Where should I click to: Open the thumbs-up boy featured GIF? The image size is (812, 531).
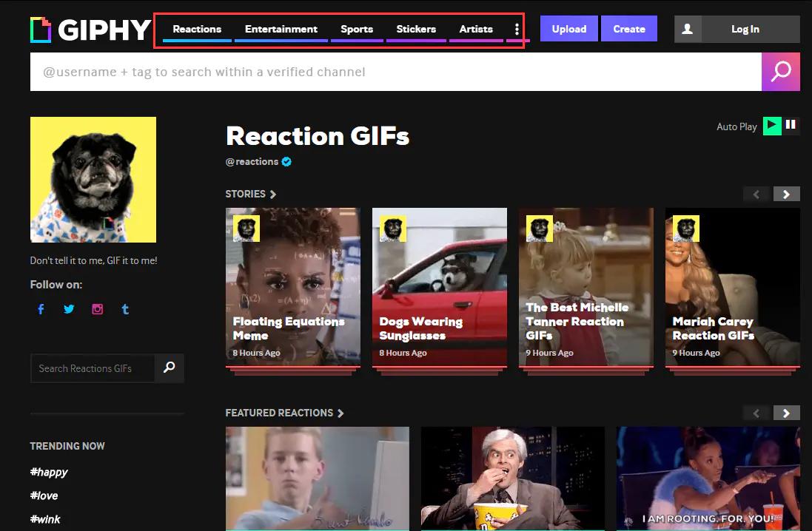click(318, 478)
